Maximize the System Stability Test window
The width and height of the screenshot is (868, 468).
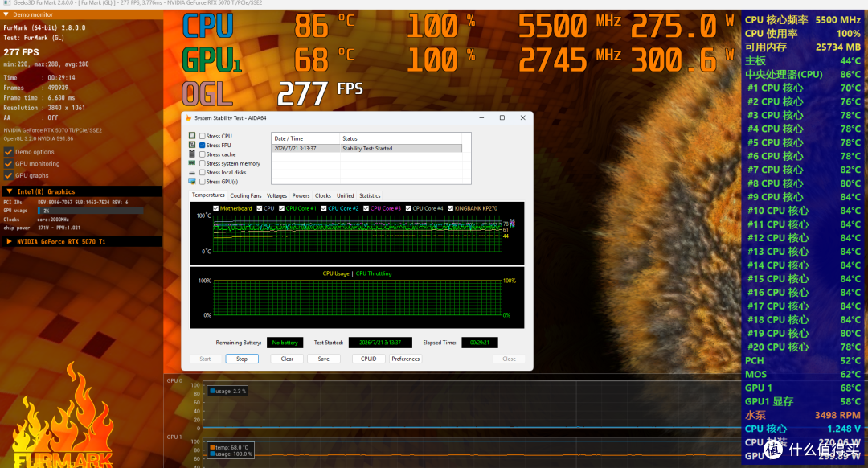point(502,118)
